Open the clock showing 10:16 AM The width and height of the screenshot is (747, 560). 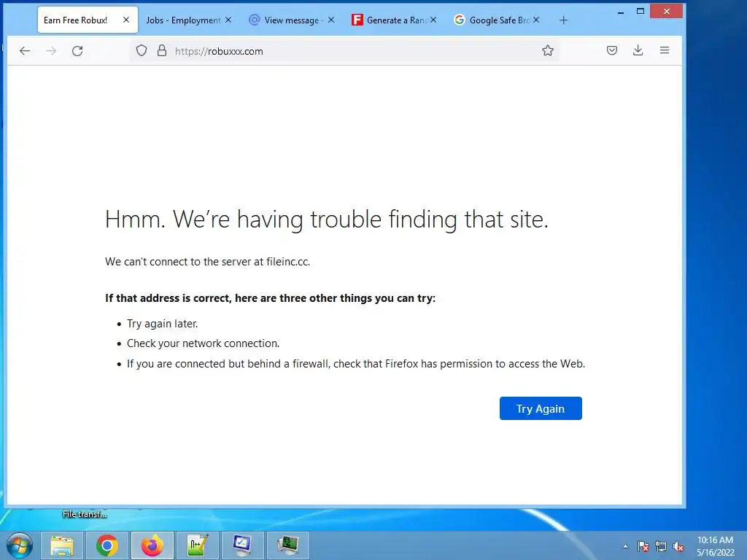(x=715, y=546)
